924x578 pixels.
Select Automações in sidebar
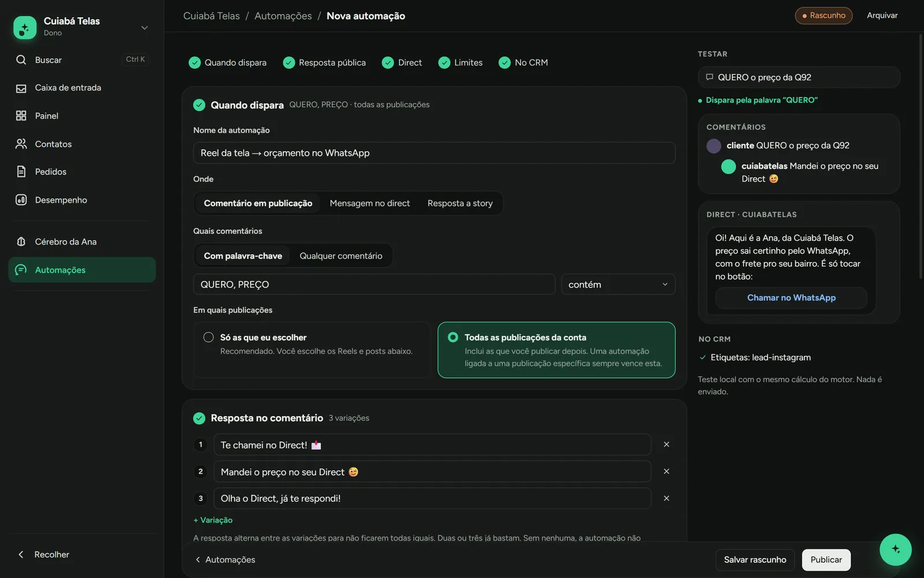click(82, 270)
